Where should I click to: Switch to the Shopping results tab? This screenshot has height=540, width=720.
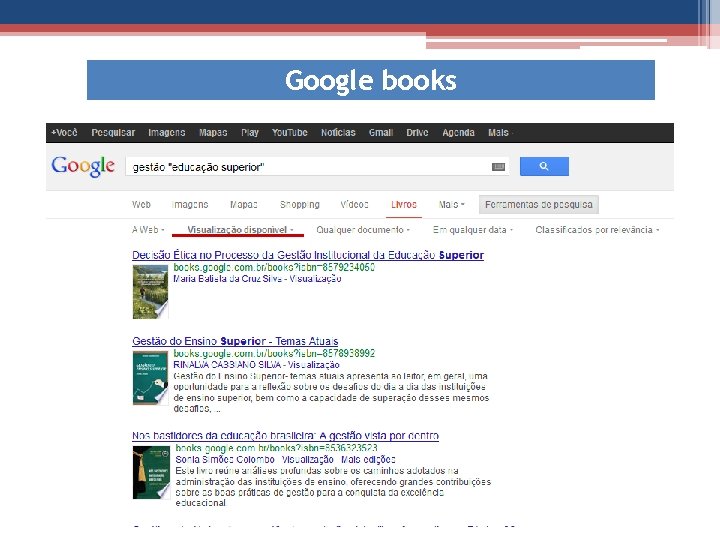click(x=300, y=205)
